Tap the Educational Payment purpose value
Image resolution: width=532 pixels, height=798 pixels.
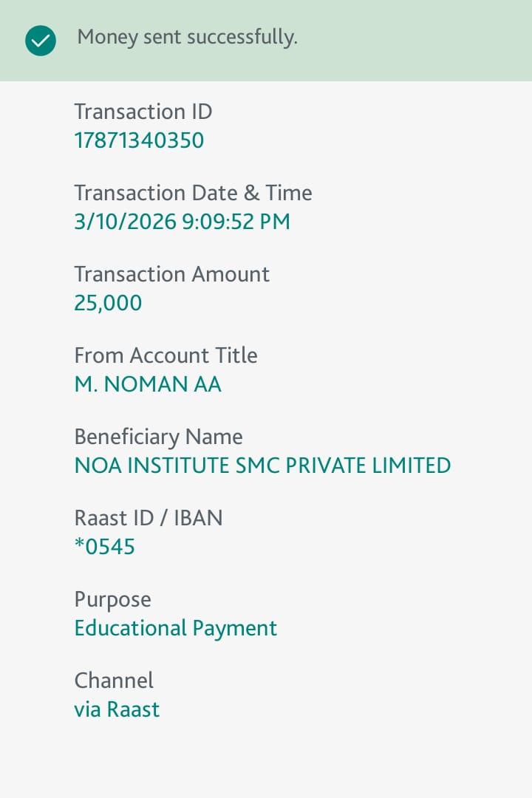(176, 628)
